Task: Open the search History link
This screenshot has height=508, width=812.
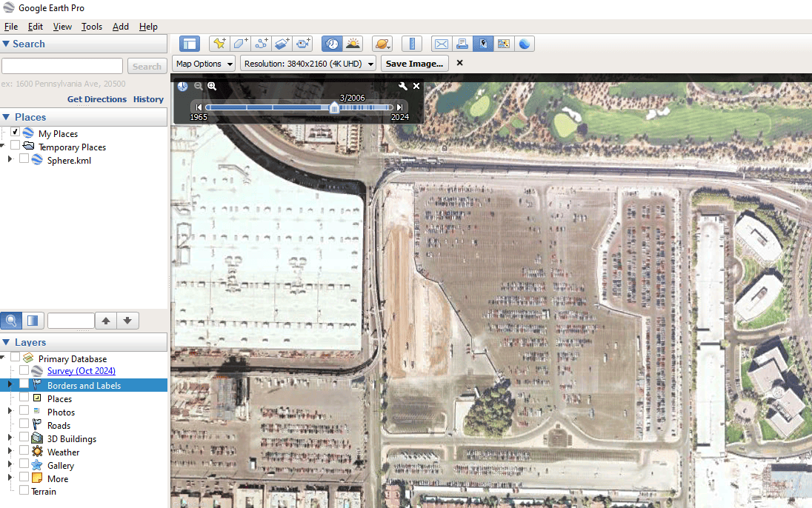Action: pyautogui.click(x=148, y=99)
